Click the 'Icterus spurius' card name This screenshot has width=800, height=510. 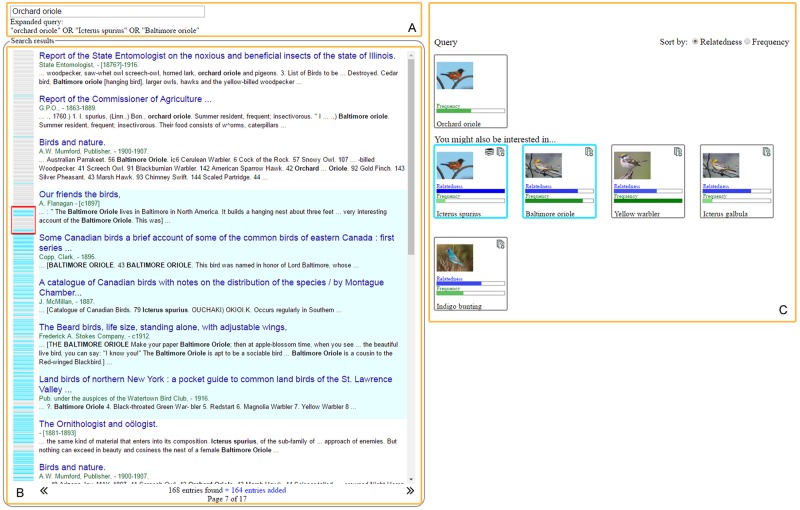point(459,214)
